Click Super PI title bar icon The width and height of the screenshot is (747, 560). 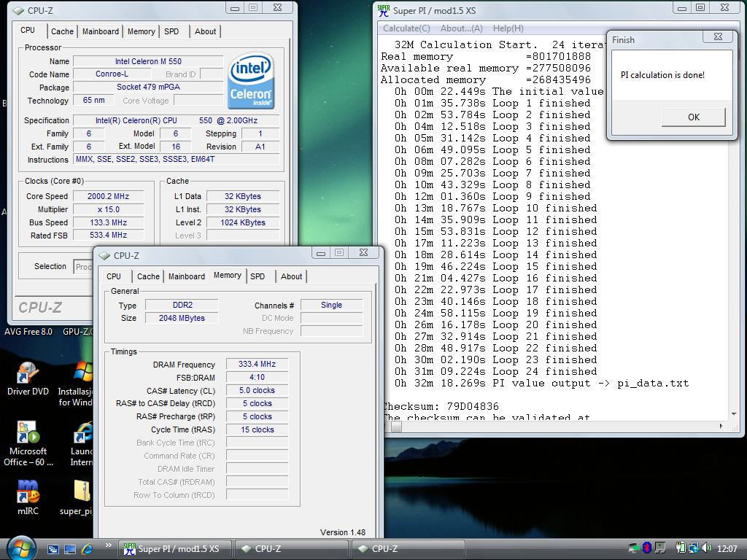(x=383, y=10)
